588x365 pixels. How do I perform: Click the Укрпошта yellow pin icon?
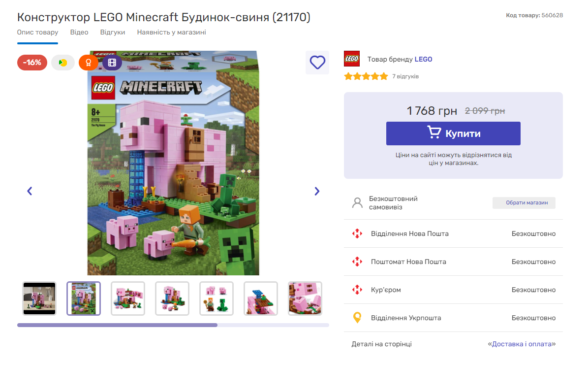357,318
